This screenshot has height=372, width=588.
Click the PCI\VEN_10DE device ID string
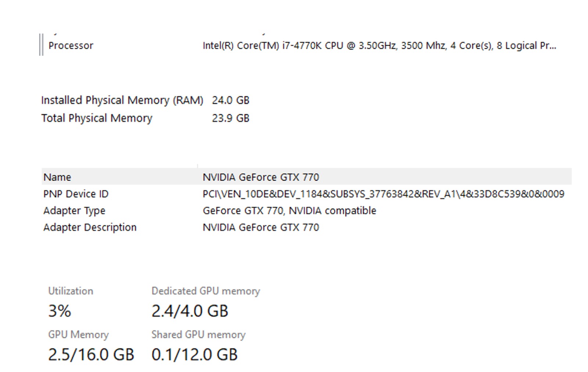383,194
